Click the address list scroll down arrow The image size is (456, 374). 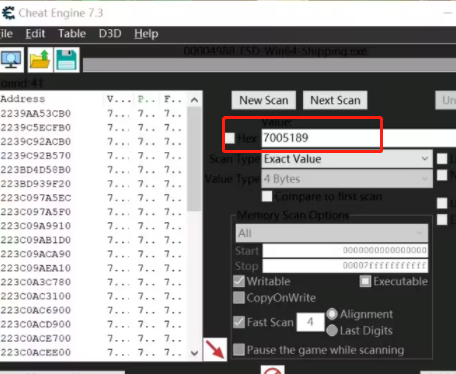195,353
